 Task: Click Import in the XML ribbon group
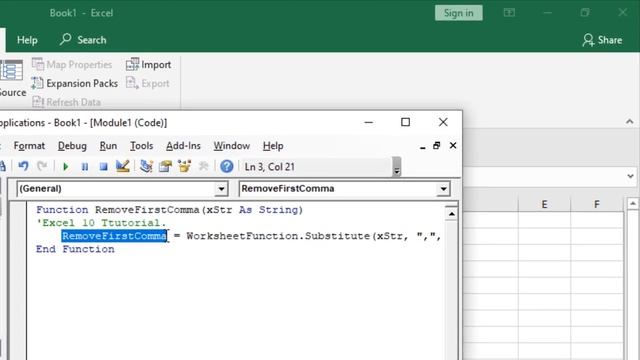pyautogui.click(x=148, y=64)
